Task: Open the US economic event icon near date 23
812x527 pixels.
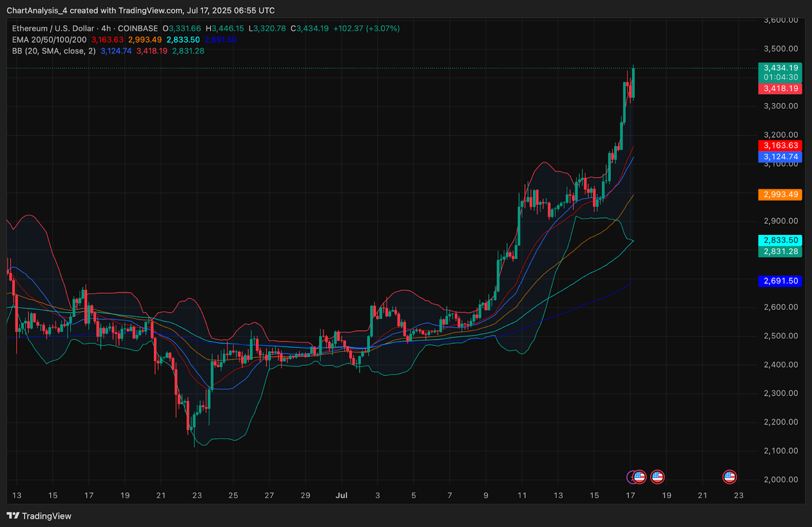Action: pos(729,477)
